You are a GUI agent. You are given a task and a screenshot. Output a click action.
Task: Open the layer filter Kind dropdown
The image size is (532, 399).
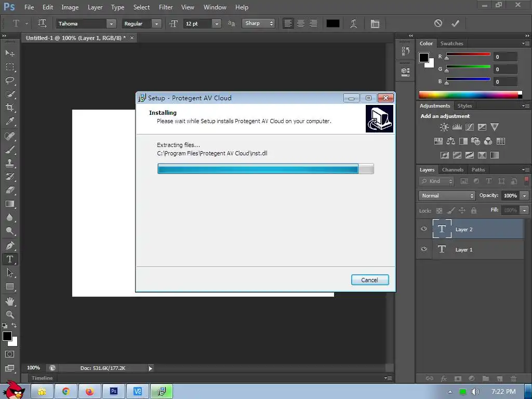click(x=436, y=181)
